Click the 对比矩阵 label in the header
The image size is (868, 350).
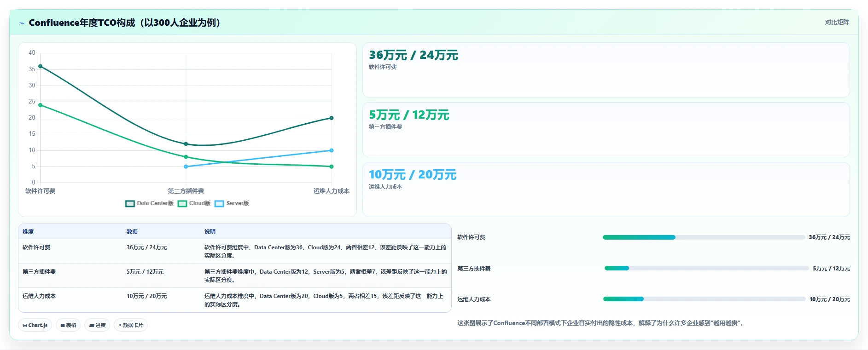click(x=837, y=22)
